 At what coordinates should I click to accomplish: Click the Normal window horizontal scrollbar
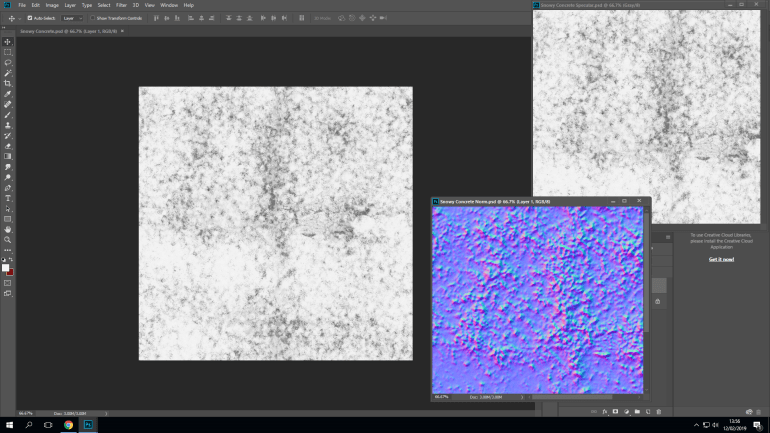[573, 397]
